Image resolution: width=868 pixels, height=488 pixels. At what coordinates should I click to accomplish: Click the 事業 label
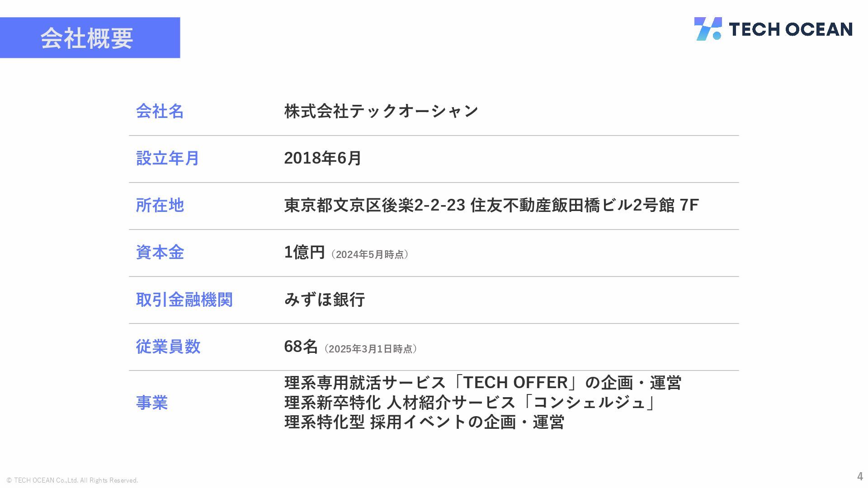[152, 403]
